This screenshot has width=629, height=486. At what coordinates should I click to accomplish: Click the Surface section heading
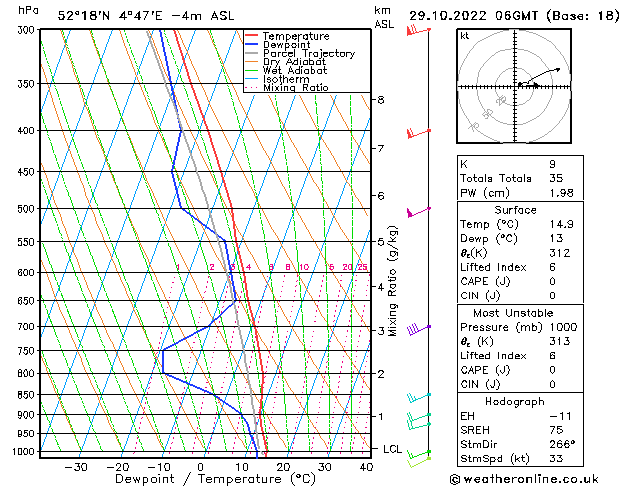[515, 210]
